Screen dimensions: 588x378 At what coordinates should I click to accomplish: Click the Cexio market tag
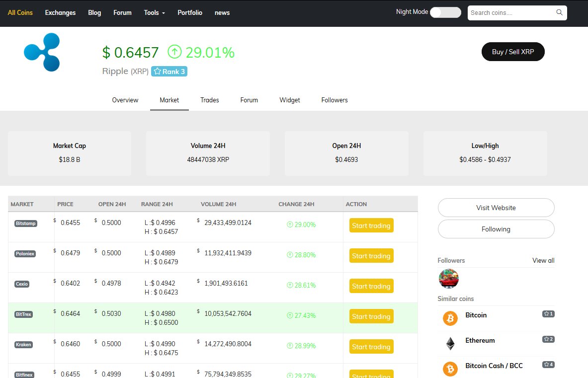(22, 284)
